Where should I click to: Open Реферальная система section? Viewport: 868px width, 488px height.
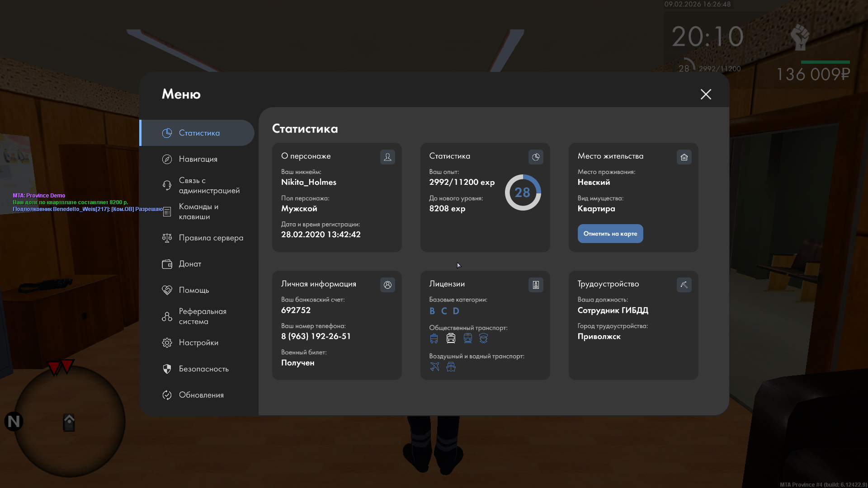[x=202, y=316]
